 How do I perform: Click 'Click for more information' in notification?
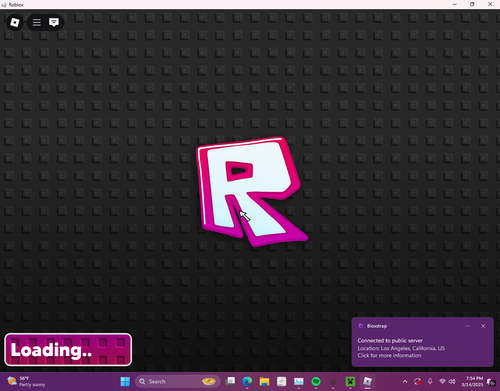coord(389,355)
